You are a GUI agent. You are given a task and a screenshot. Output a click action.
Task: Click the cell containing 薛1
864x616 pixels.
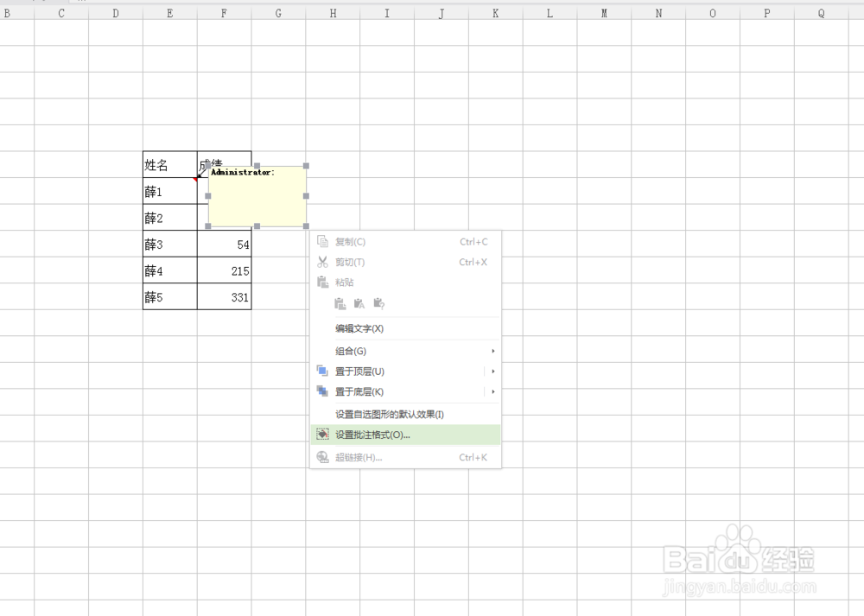(169, 191)
